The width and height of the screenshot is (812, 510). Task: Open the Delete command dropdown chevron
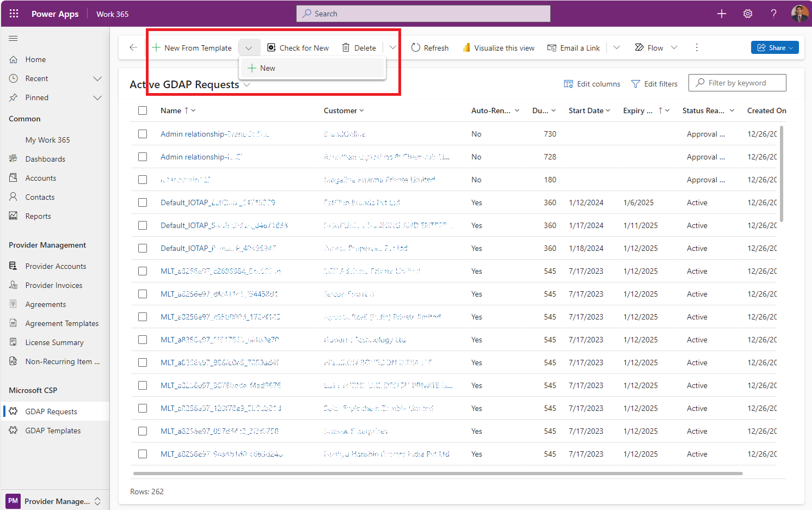392,47
